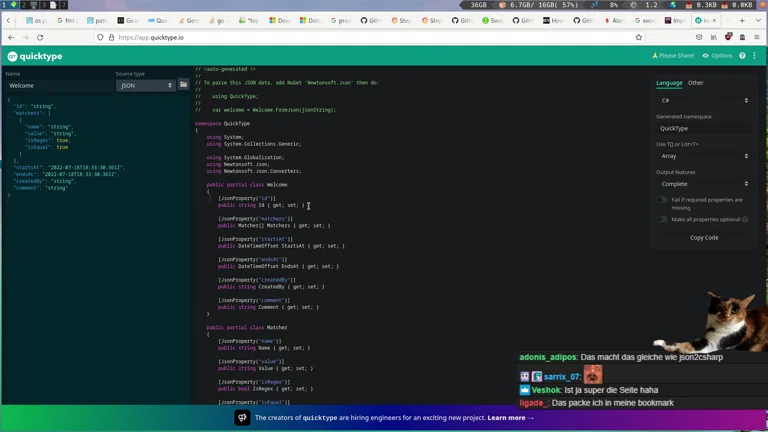This screenshot has height=432, width=768.
Task: Click 'namespace QuickType' line in code
Action: (x=222, y=123)
